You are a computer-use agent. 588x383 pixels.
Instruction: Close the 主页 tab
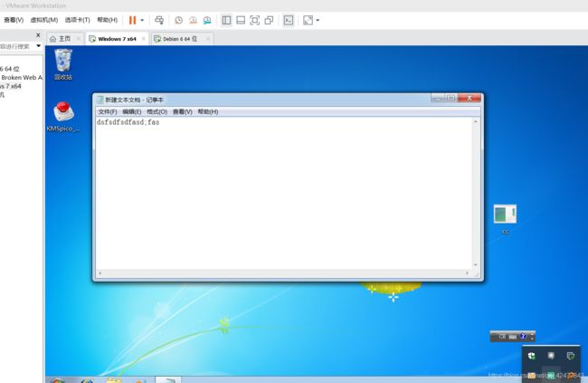coord(79,39)
